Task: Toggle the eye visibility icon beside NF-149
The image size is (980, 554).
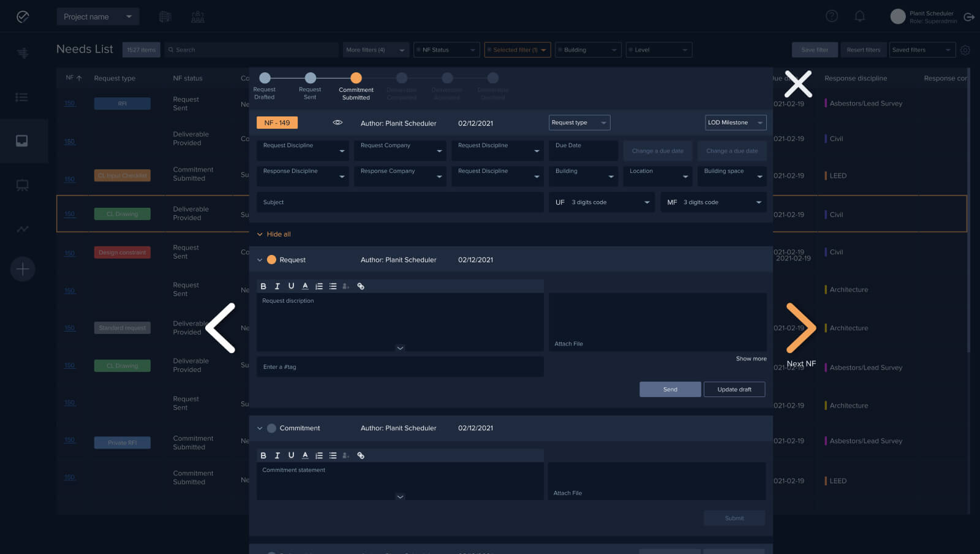Action: [337, 123]
